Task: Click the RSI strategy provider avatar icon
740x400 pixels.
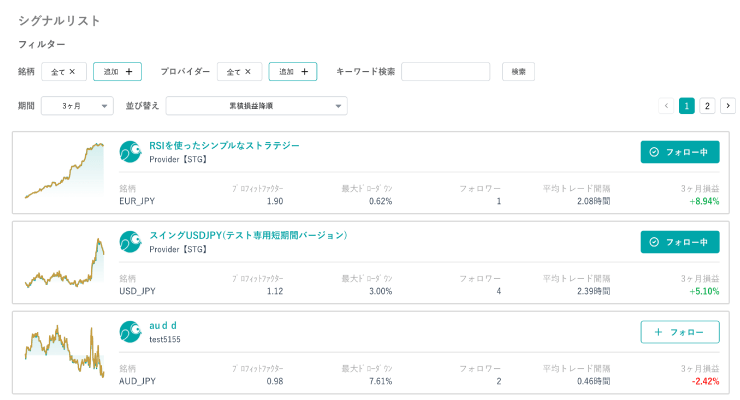Action: pos(129,152)
